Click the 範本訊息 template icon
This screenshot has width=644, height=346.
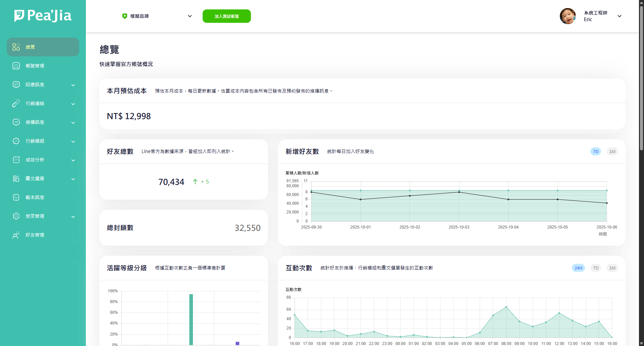pos(16,197)
